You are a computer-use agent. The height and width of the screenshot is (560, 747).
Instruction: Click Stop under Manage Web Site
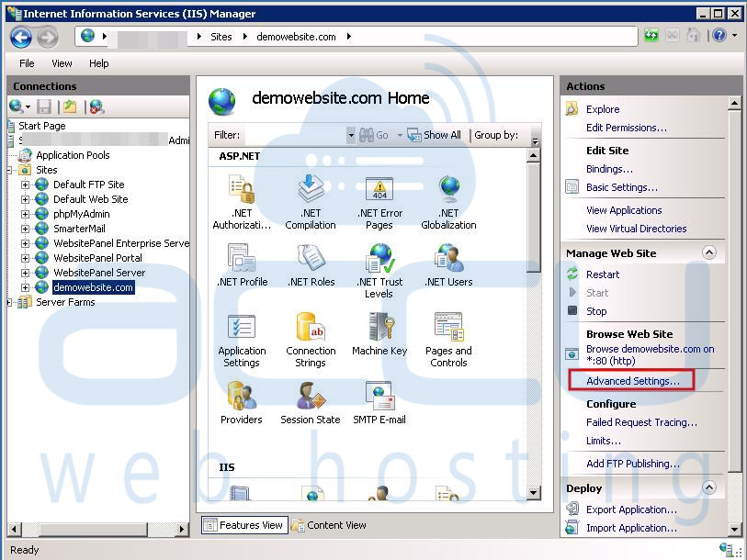click(596, 311)
